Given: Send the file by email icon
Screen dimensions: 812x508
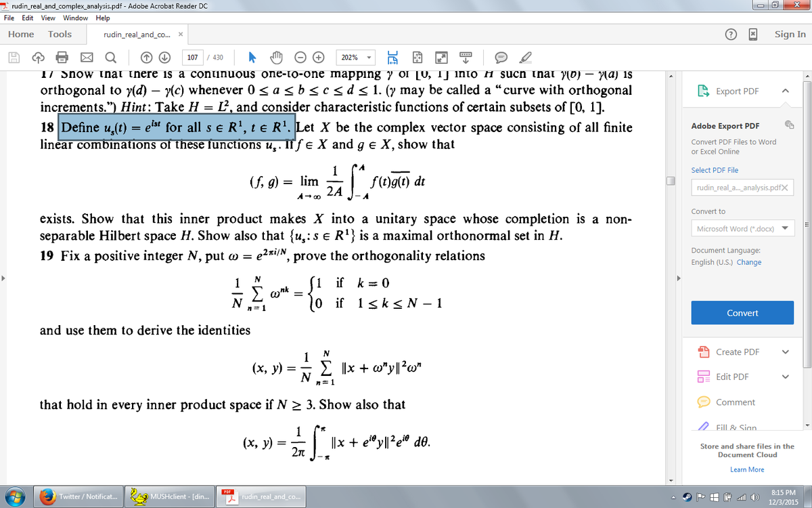Looking at the screenshot, I should [x=87, y=58].
